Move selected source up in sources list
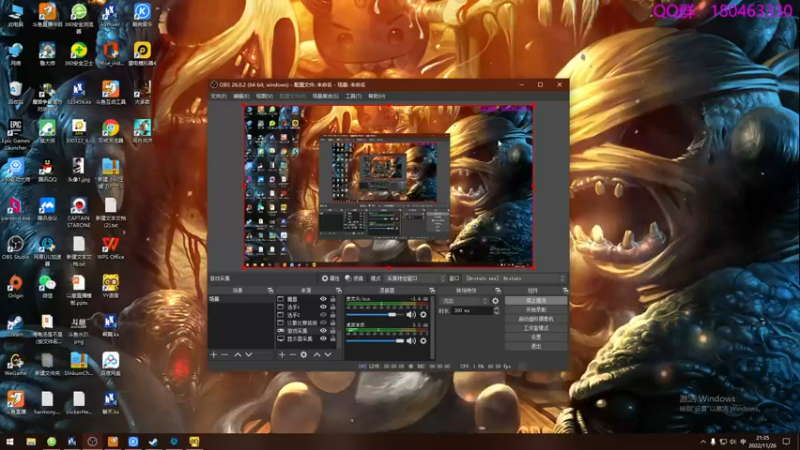Screen dimensions: 800x450 (317, 355)
